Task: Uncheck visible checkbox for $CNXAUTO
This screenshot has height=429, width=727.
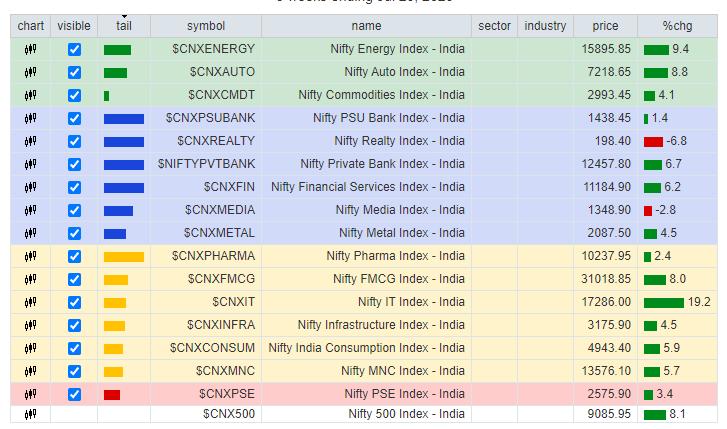Action: point(74,72)
